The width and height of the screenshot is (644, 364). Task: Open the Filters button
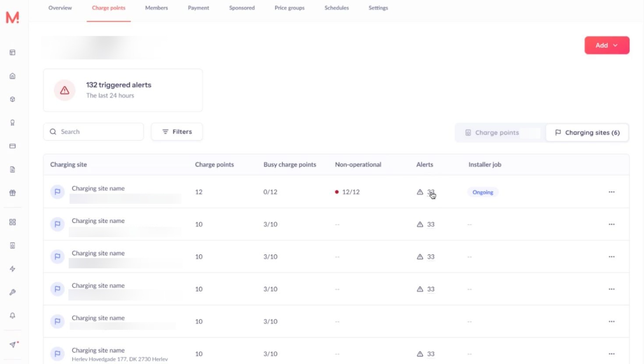pyautogui.click(x=177, y=132)
